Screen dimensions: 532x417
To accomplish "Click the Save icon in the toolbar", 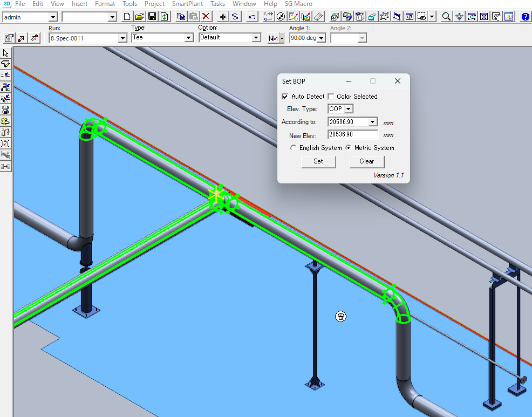I will tap(152, 17).
